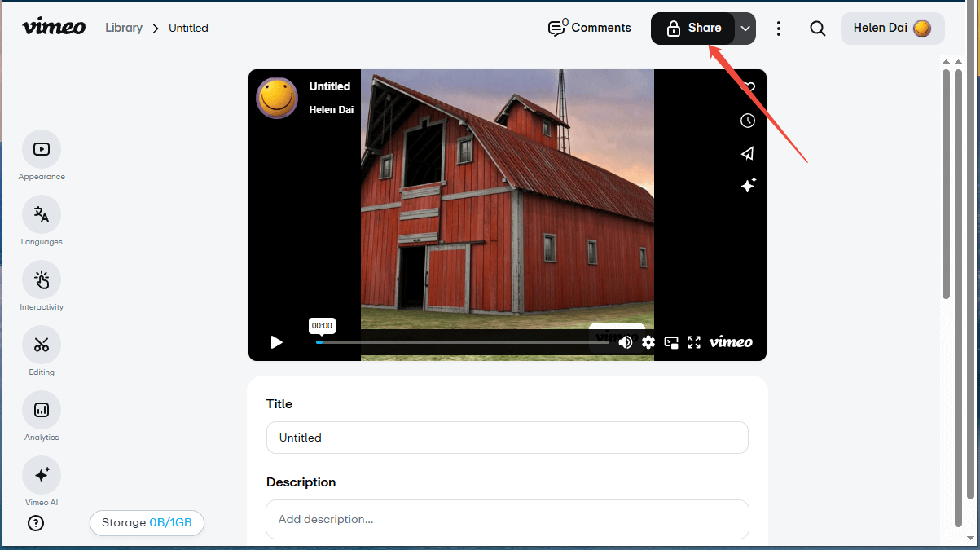Select the Editing scissors icon

[42, 345]
